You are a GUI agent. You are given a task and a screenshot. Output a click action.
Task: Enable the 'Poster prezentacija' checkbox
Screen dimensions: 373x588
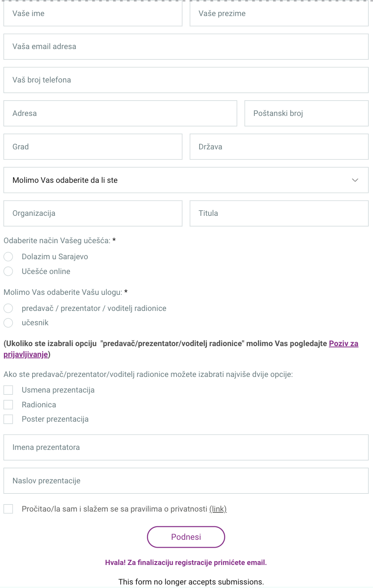tap(8, 419)
